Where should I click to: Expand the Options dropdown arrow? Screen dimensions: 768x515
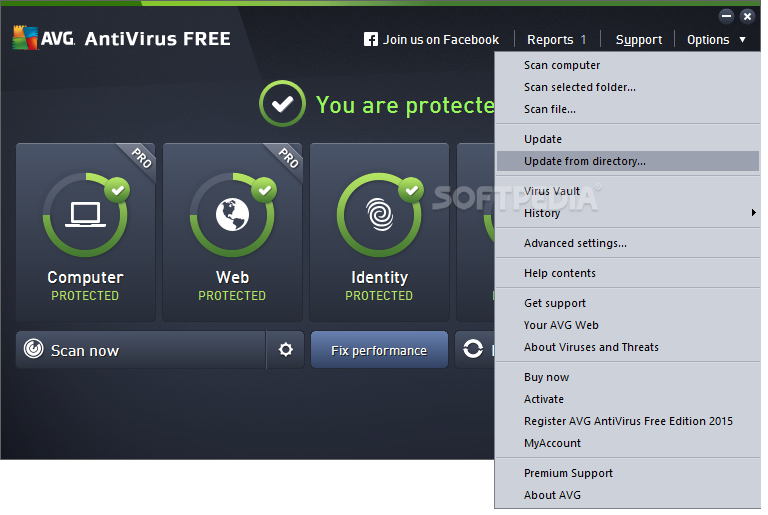743,40
